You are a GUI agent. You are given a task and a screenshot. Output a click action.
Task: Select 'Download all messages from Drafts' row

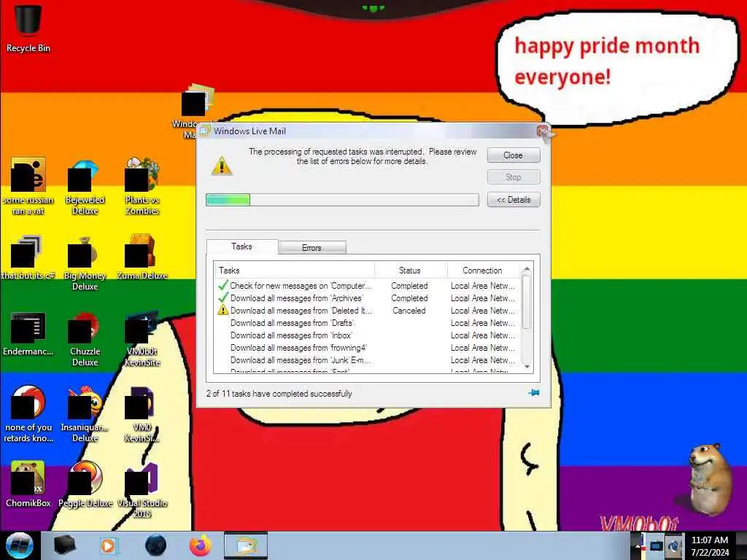pos(368,323)
